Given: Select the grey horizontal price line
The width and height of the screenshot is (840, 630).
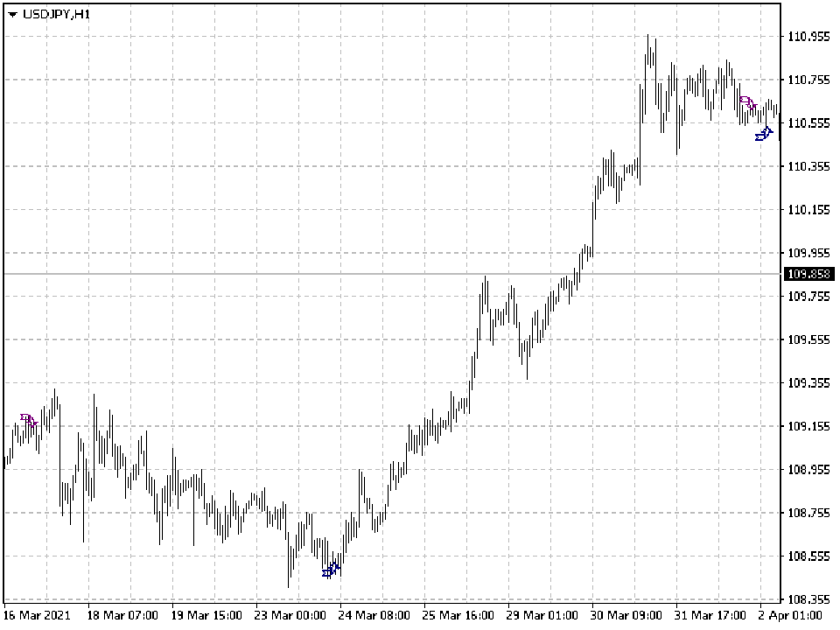Looking at the screenshot, I should [x=392, y=274].
